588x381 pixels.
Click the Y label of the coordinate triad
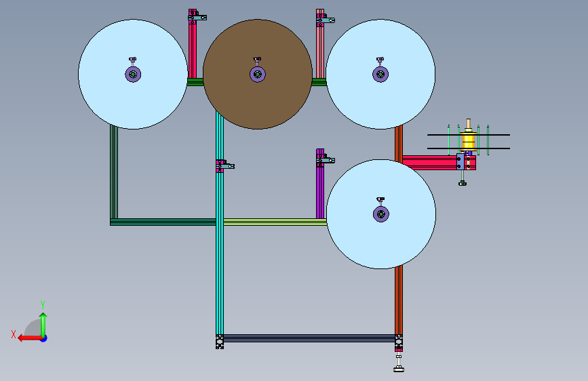click(43, 304)
